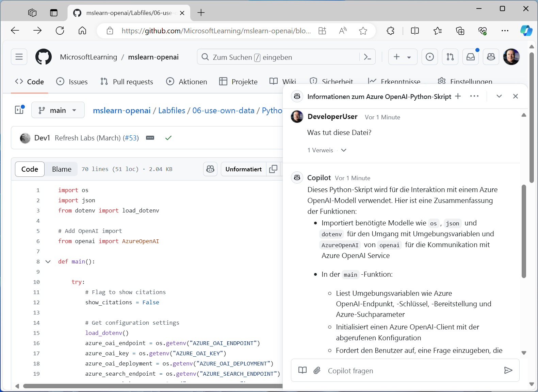Open the Wiki tab

(x=283, y=81)
